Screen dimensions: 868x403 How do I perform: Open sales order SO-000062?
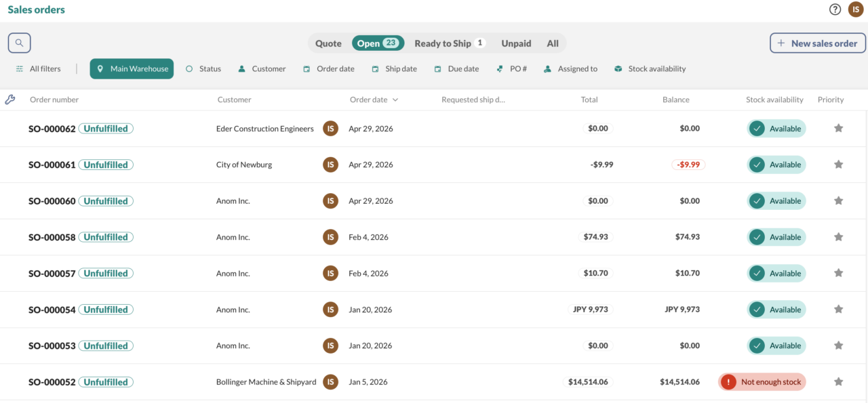click(x=52, y=129)
